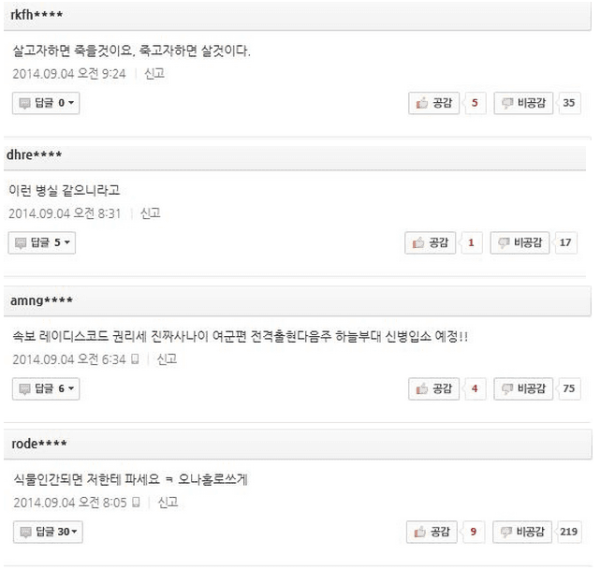Open username rkfh**** header
This screenshot has height=570, width=600.
pos(36,15)
